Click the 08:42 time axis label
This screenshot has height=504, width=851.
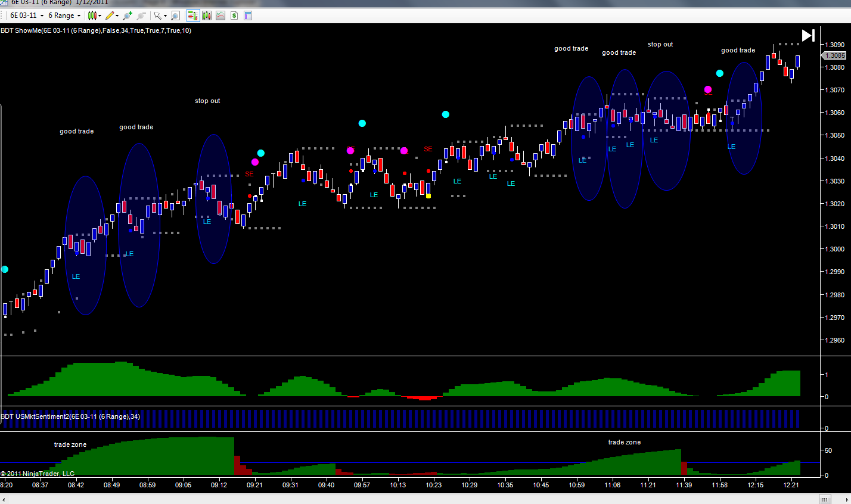(x=76, y=485)
